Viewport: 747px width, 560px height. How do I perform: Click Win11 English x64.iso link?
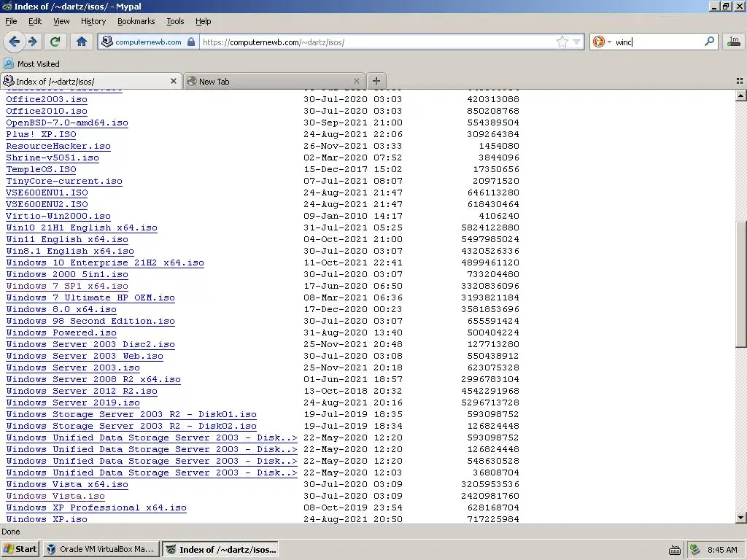67,239
